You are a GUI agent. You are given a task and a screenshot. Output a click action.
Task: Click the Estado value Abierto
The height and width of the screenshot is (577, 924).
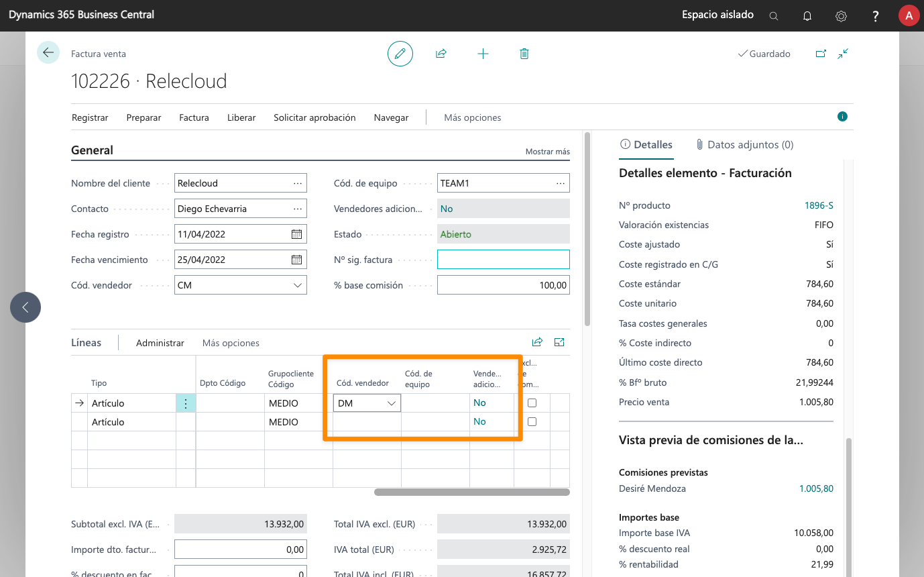tap(504, 234)
